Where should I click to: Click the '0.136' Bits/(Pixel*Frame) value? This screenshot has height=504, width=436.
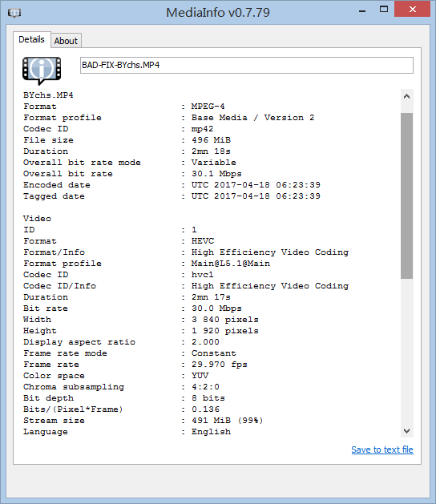pyautogui.click(x=205, y=409)
